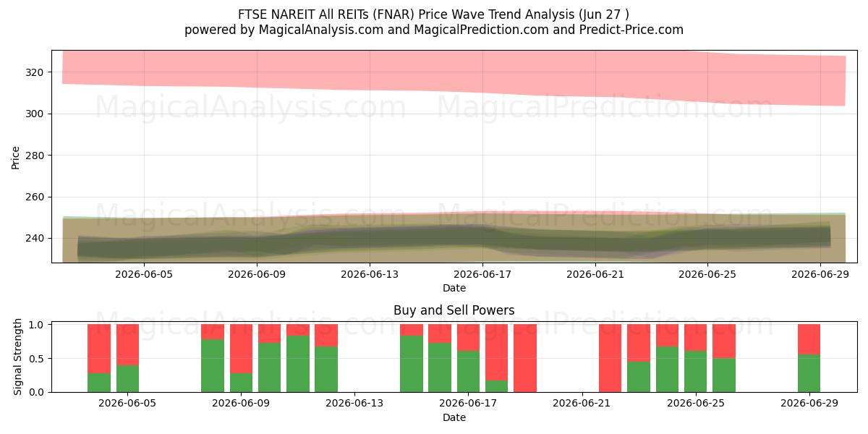Screen dimensions: 868x434
Task: Click the entirely red bar for June 19
Action: pos(525,358)
